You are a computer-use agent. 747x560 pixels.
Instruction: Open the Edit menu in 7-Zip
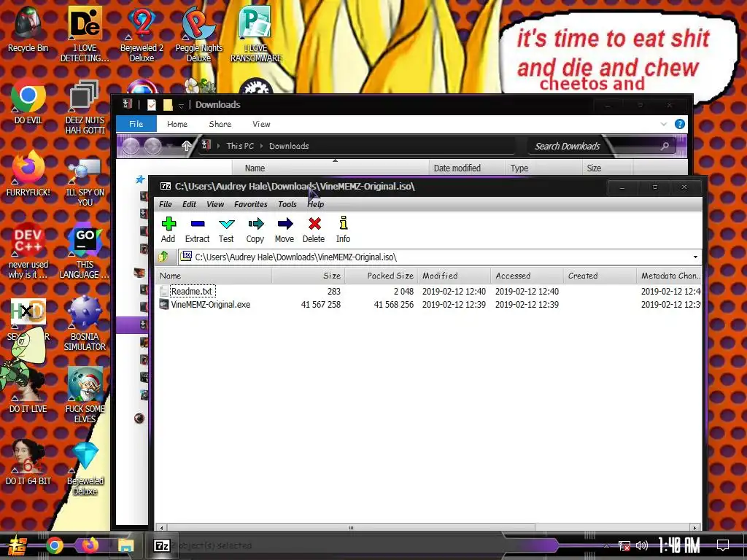(x=189, y=204)
